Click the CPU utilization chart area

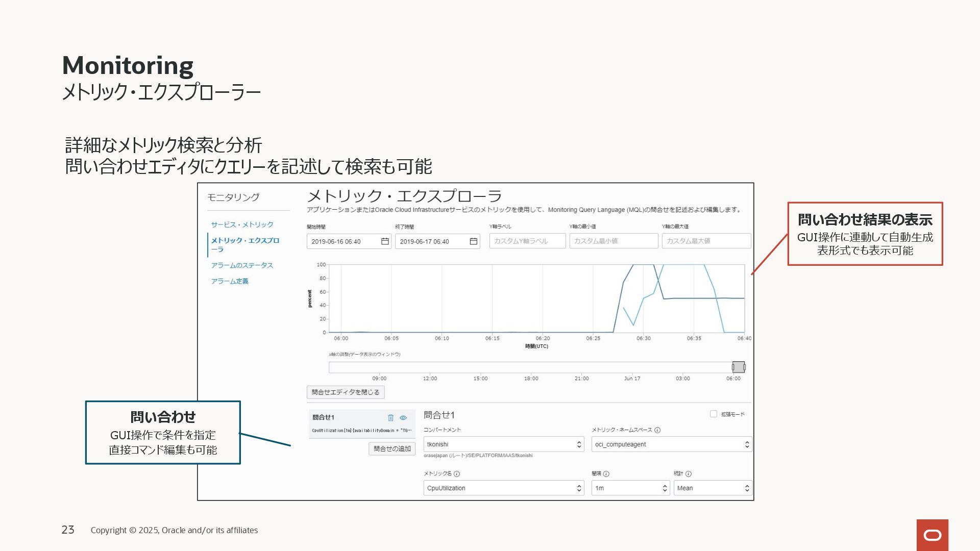(x=536, y=298)
